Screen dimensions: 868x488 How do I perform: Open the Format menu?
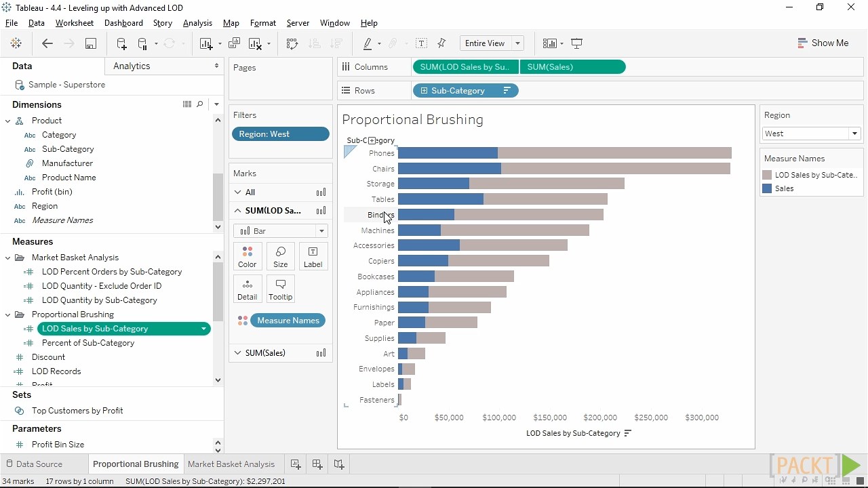(263, 23)
